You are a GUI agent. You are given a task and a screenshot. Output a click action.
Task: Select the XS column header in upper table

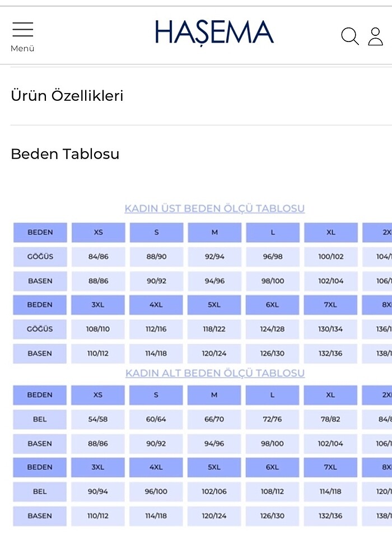coord(98,232)
